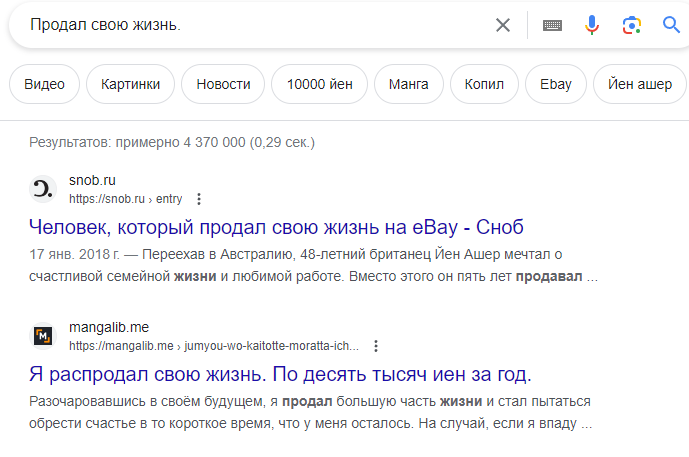Viewport: 689px width, 457px height.
Task: Open options menu for mangalib.me result
Action: pyautogui.click(x=376, y=346)
